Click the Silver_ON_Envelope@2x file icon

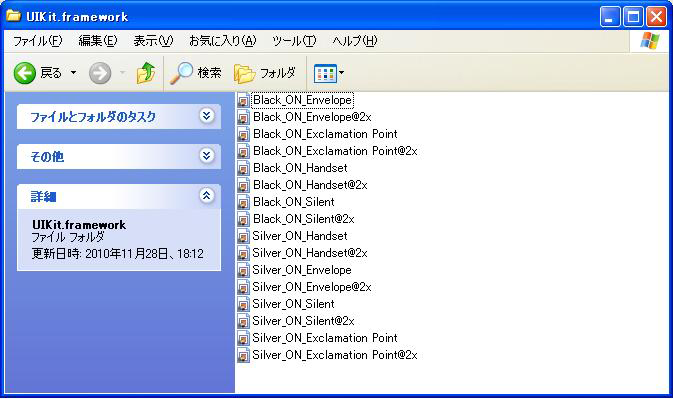[243, 287]
